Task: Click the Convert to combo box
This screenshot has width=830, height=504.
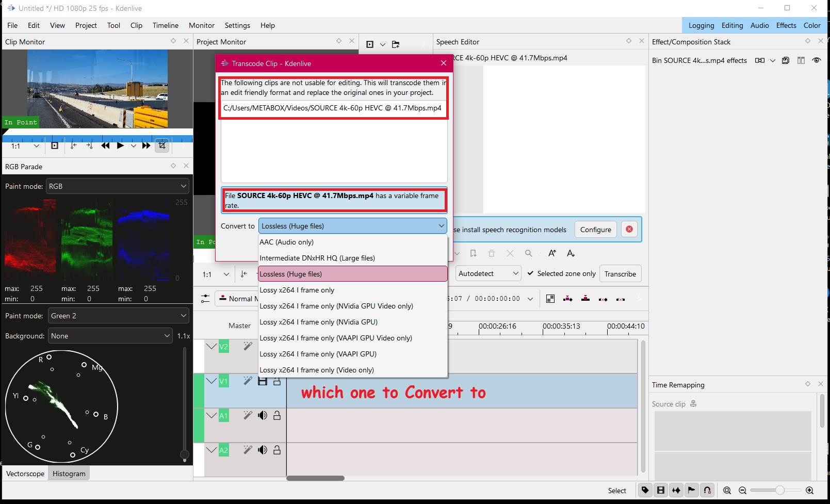Action: coord(352,226)
